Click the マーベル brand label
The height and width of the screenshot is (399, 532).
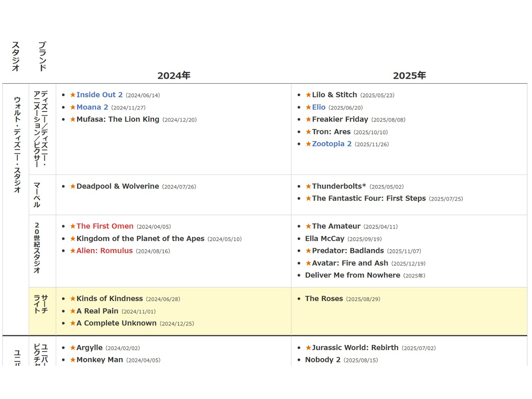[37, 195]
